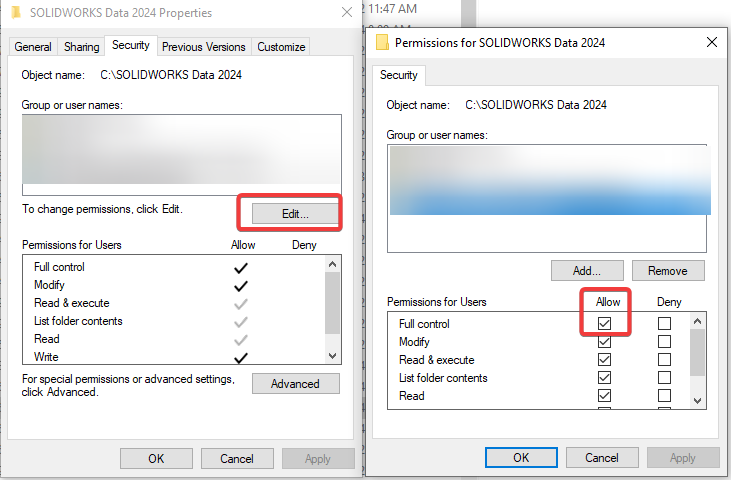Click object name path in Permissions dialog

coord(536,105)
